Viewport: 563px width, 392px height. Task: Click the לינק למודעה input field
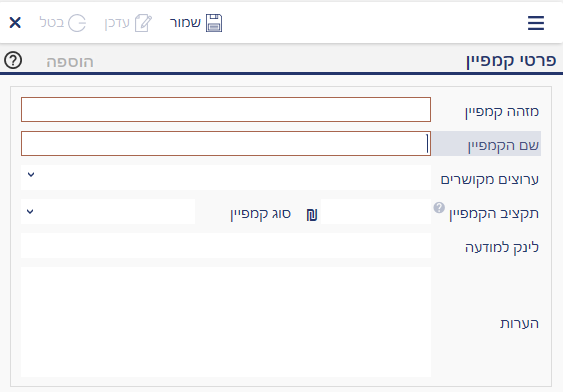(226, 246)
